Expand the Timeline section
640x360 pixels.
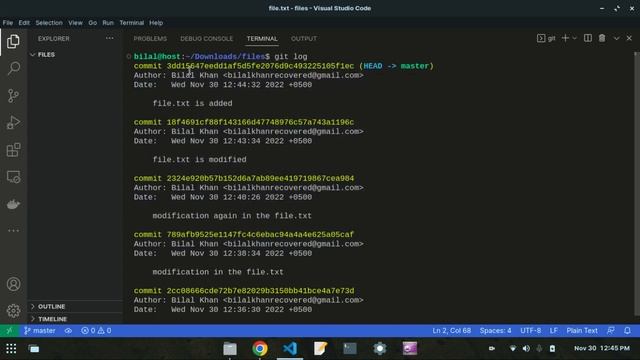[75, 319]
